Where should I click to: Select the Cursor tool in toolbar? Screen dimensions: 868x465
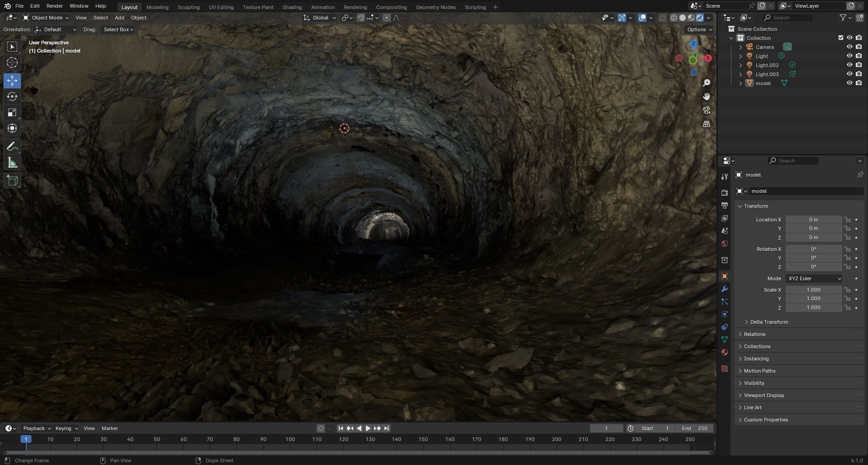tap(12, 62)
